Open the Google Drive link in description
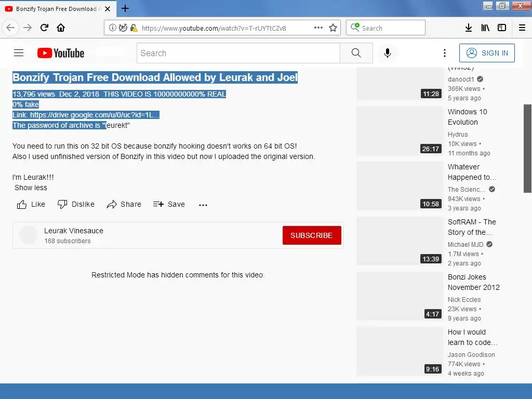 tap(95, 115)
